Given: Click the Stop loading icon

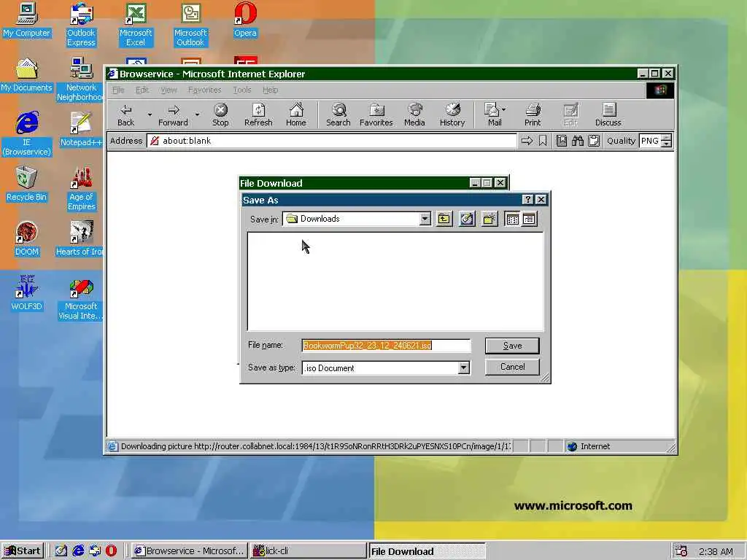Looking at the screenshot, I should pos(220,114).
